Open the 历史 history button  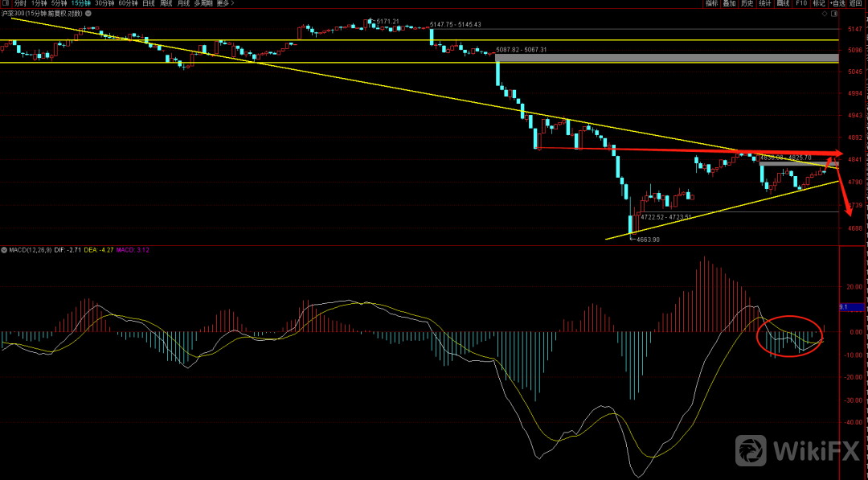[x=747, y=4]
